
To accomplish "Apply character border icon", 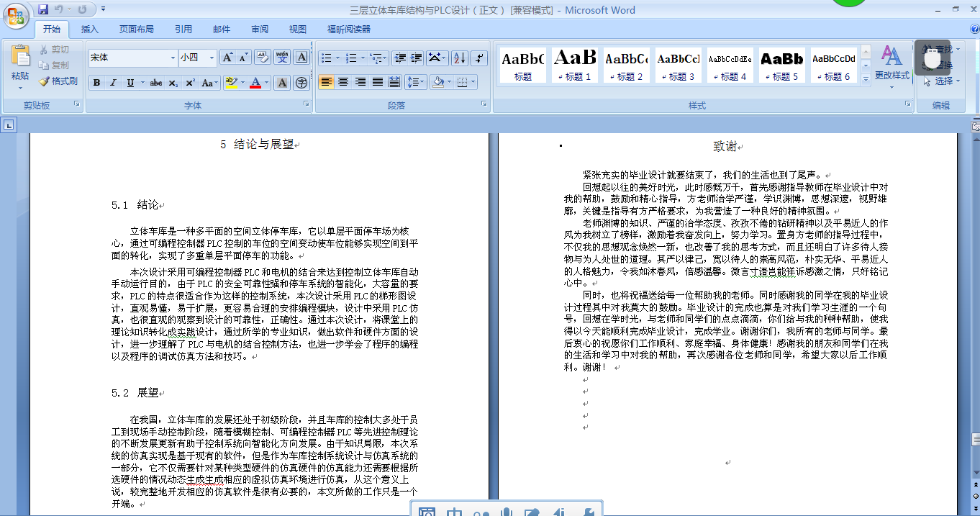I will coord(301,58).
